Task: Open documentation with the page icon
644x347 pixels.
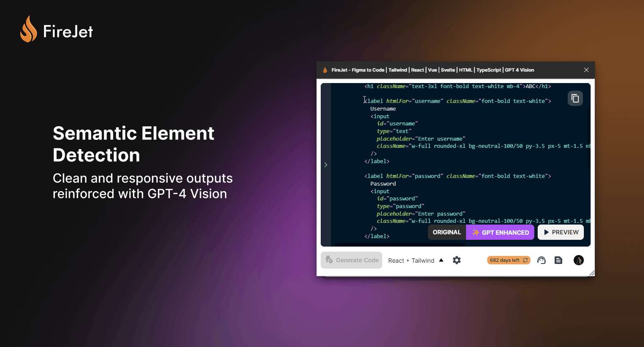Action: (558, 260)
